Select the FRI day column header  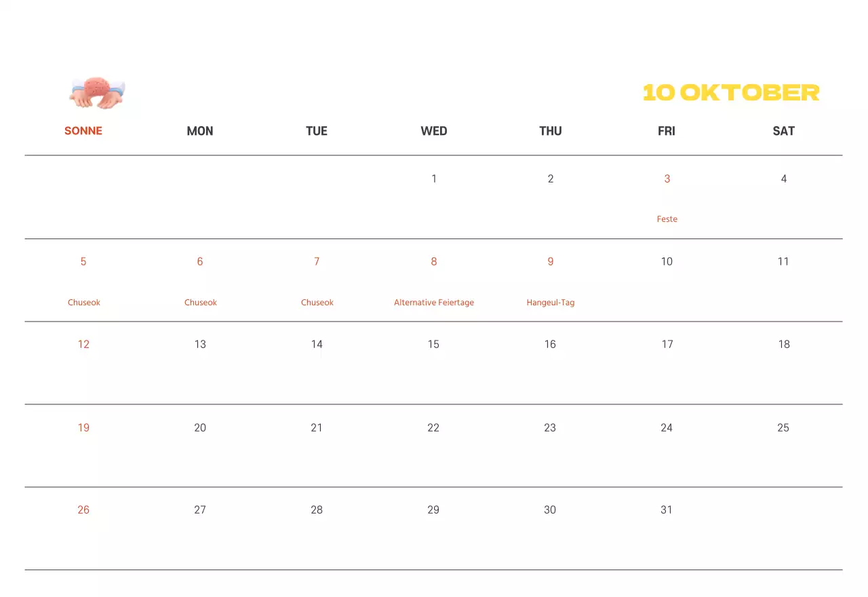[x=667, y=131]
